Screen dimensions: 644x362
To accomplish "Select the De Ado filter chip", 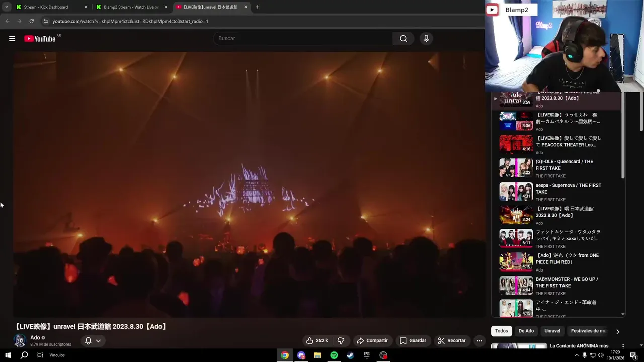I will tap(526, 331).
